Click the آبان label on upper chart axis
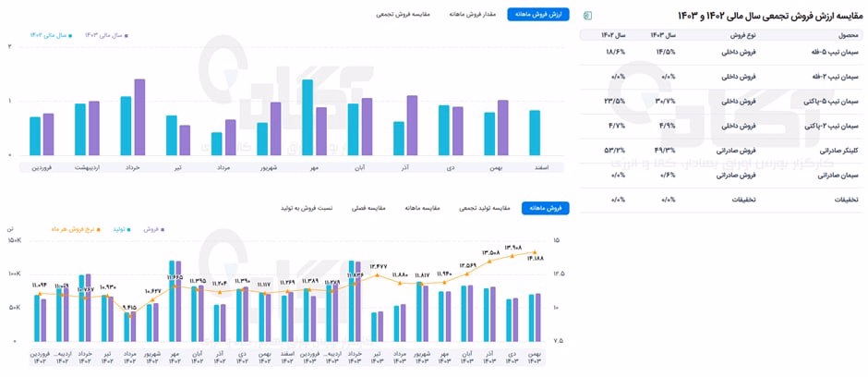Viewport: 868px width, 377px height. point(360,166)
